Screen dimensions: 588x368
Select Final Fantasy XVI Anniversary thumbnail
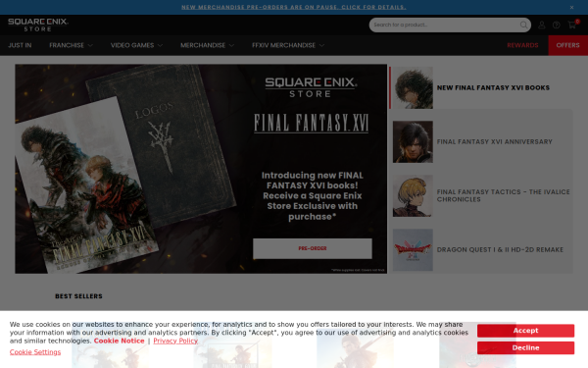[x=413, y=142]
